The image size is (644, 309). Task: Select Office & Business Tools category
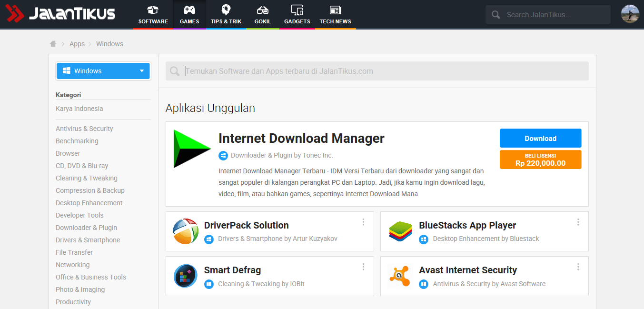[91, 277]
